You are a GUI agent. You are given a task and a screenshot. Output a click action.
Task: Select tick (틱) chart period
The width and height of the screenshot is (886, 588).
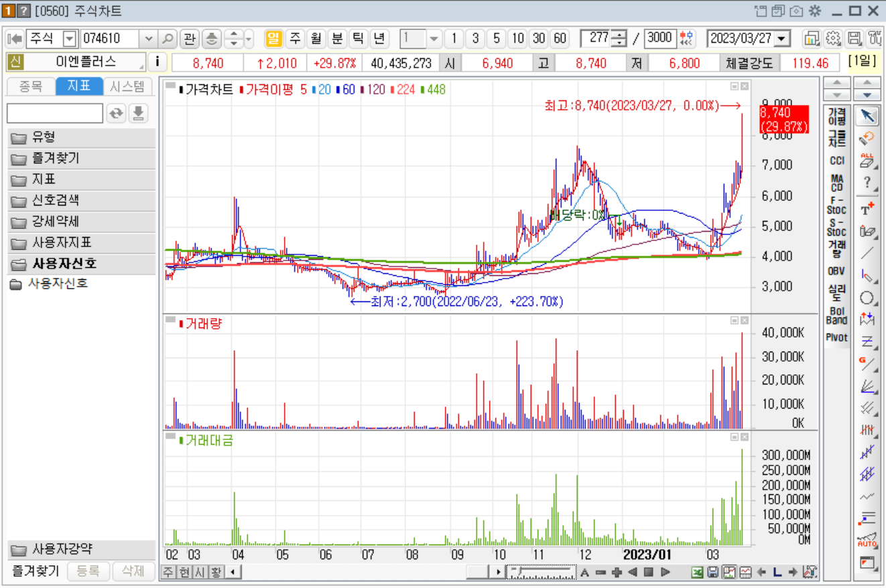pyautogui.click(x=358, y=38)
